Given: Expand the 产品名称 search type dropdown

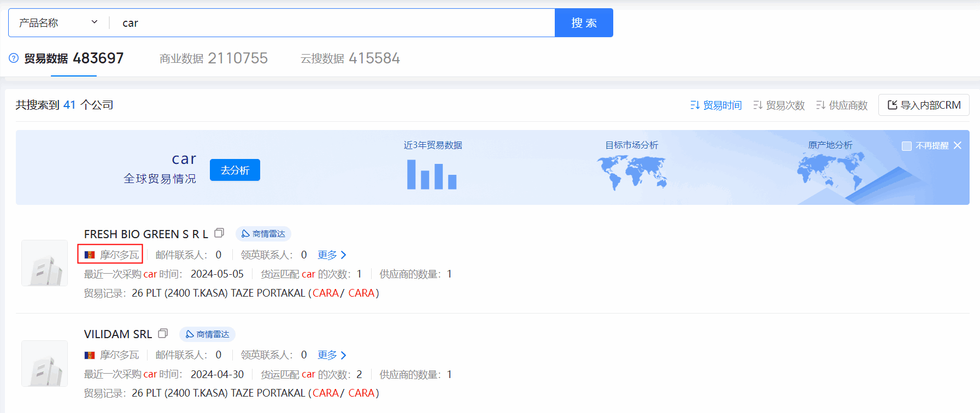Looking at the screenshot, I should (58, 23).
